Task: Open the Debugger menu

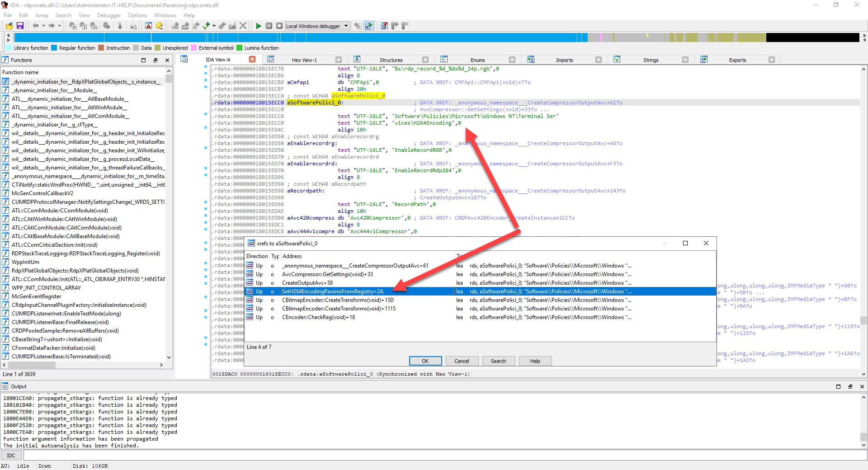Action: 108,15
